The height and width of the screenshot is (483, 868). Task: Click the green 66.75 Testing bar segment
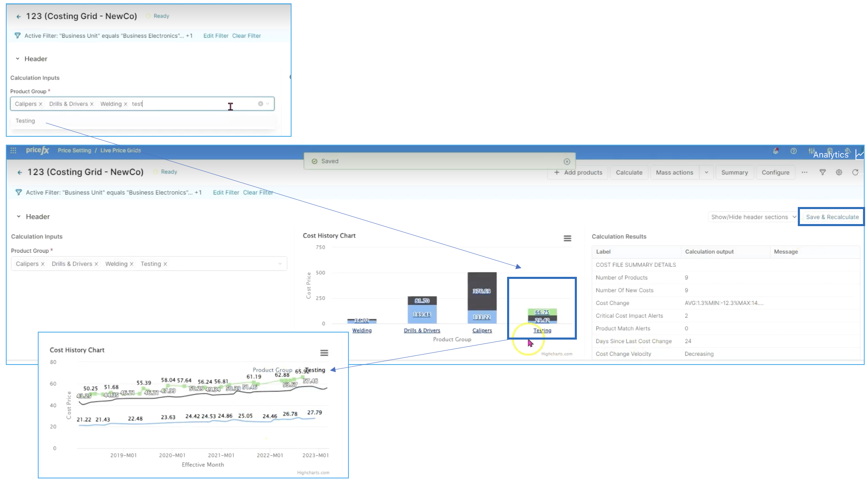[x=542, y=312]
